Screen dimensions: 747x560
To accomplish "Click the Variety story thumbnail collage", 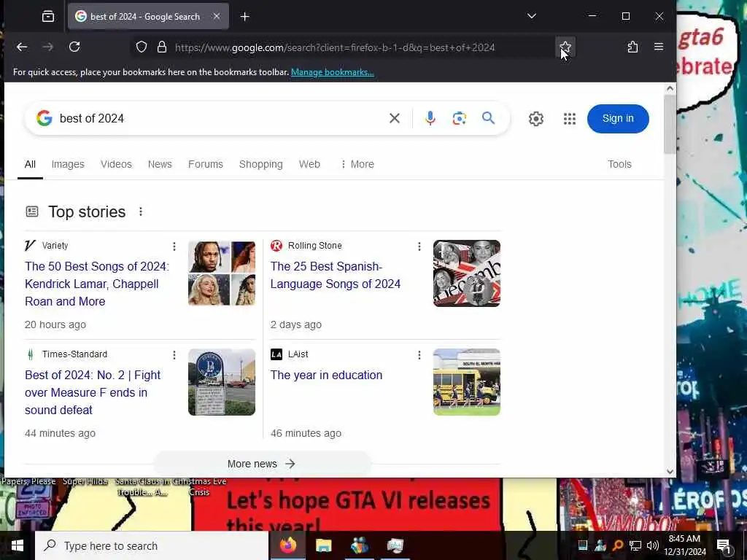I will (x=222, y=273).
